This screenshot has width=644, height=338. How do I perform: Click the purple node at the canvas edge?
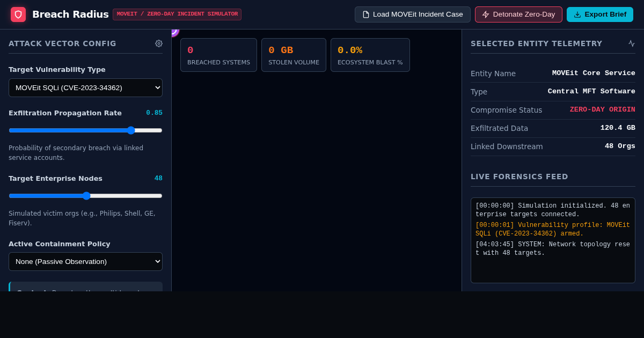[x=174, y=32]
